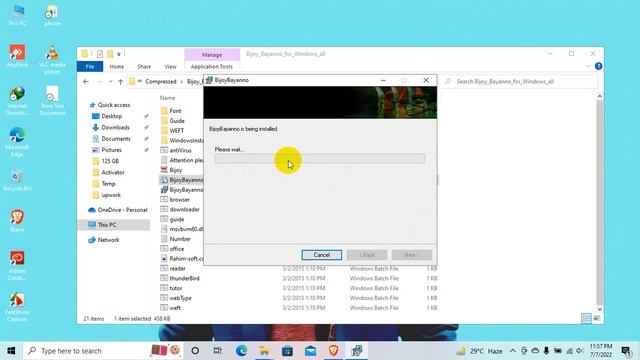Launch FastStone Capture desktop icon

point(17,307)
